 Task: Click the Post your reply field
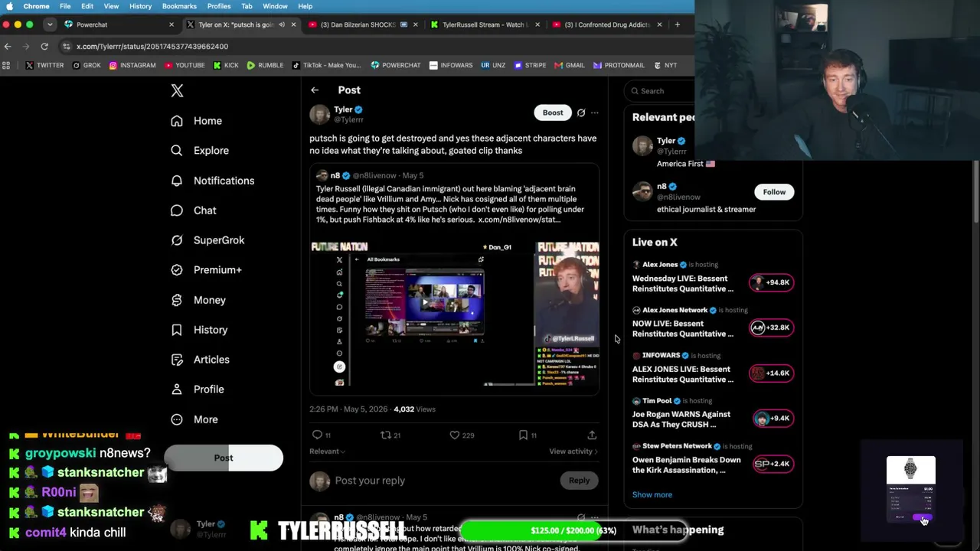(370, 481)
